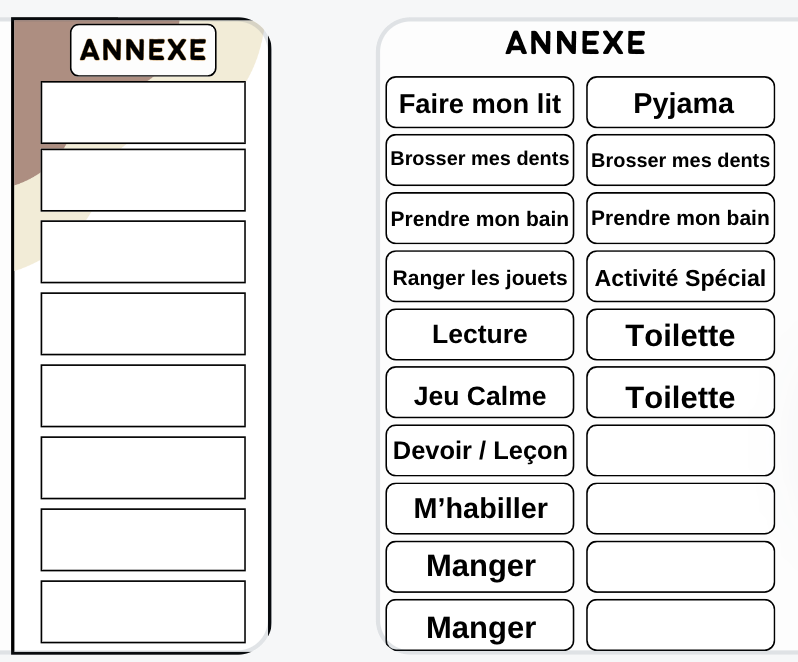Screen dimensions: 798x662
Task: Click Manger directly below M'habiller
Action: click(480, 566)
